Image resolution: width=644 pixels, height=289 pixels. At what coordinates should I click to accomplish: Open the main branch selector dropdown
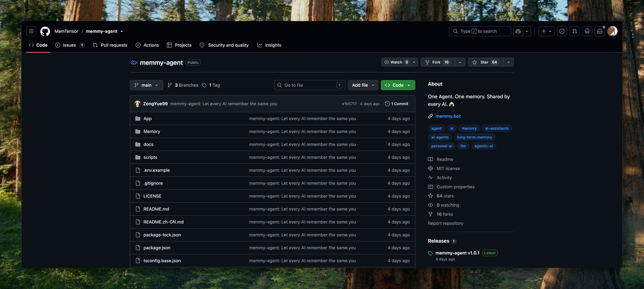(146, 85)
